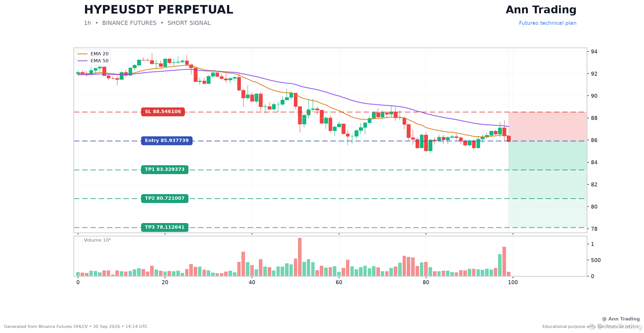
Task: Click the 100 mark on time axis
Action: 513,283
